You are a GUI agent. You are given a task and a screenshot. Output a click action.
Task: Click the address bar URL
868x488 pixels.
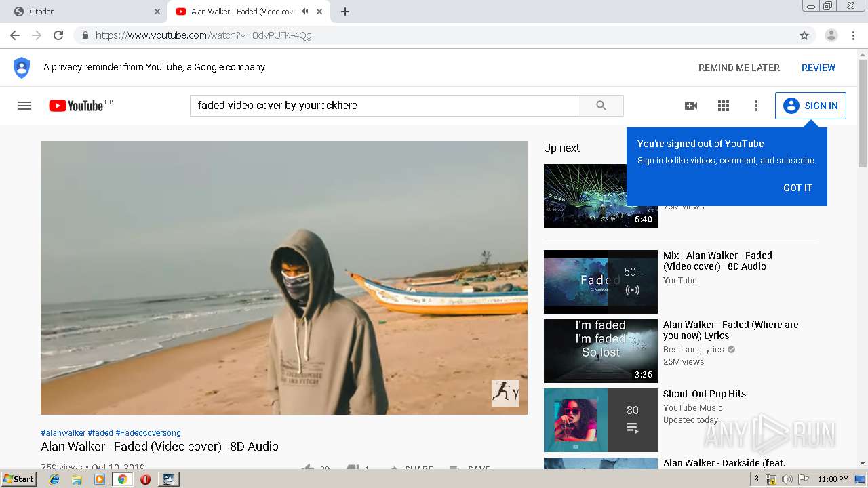click(203, 35)
